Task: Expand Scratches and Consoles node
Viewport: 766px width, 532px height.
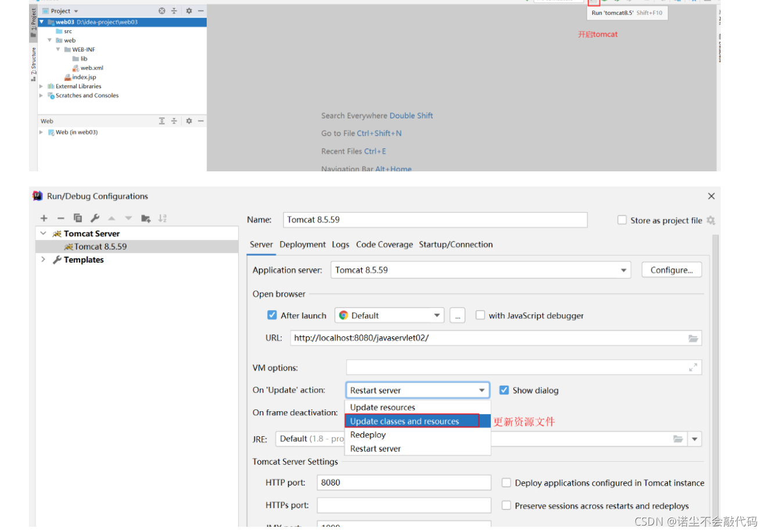Action: pyautogui.click(x=41, y=96)
